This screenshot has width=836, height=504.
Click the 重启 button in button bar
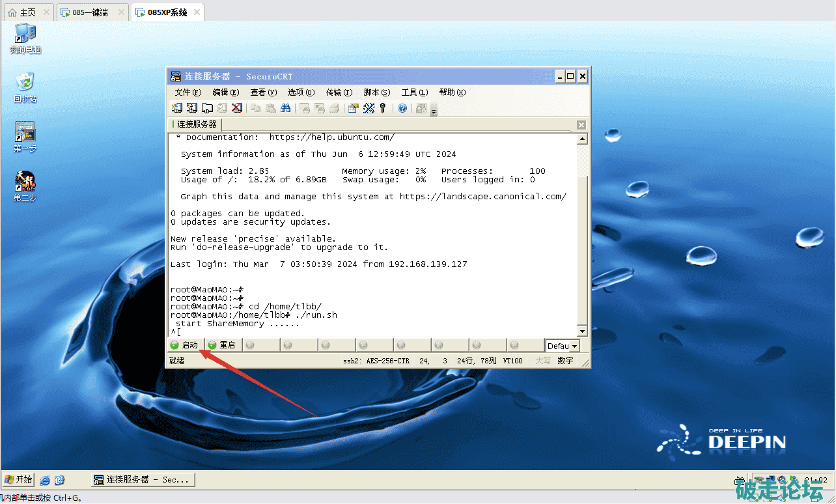pos(223,345)
